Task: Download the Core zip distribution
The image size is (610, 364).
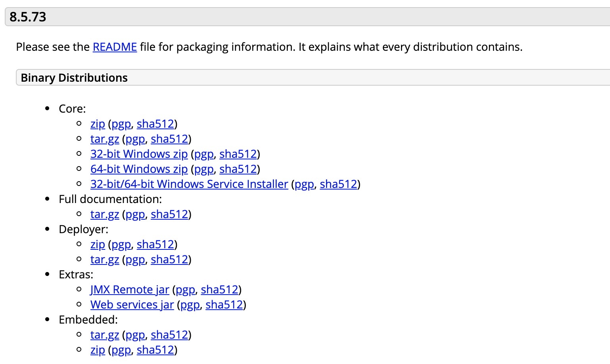Action: (98, 124)
